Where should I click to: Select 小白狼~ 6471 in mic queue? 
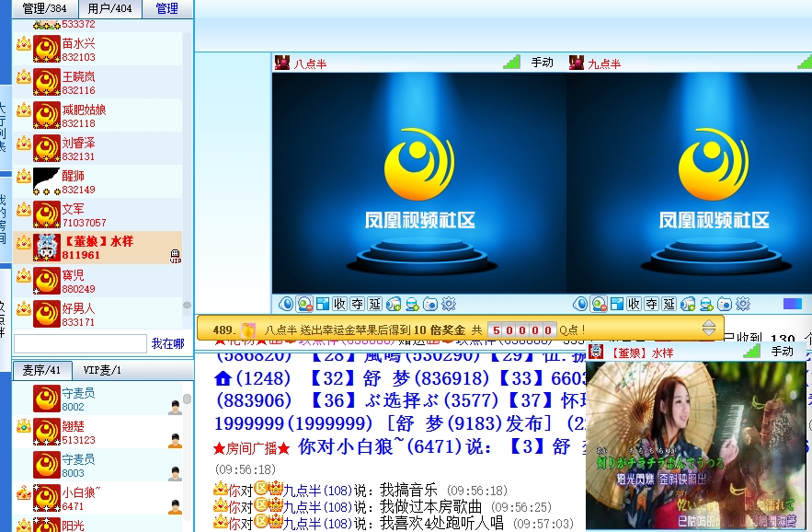point(97,498)
